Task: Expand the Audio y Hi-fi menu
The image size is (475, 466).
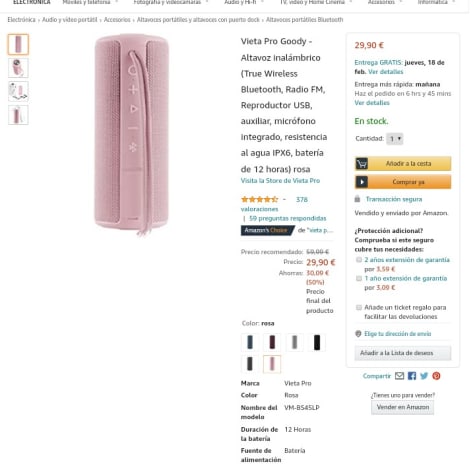Action: (x=244, y=2)
